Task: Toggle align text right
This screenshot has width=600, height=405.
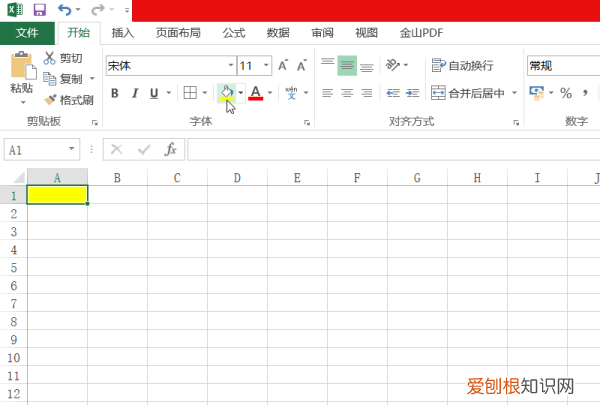Action: point(367,93)
